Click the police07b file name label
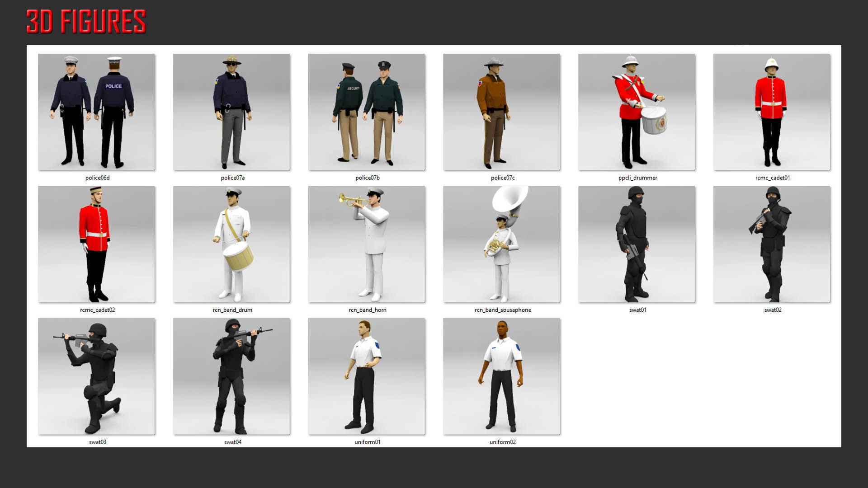This screenshot has height=488, width=868. (x=368, y=178)
